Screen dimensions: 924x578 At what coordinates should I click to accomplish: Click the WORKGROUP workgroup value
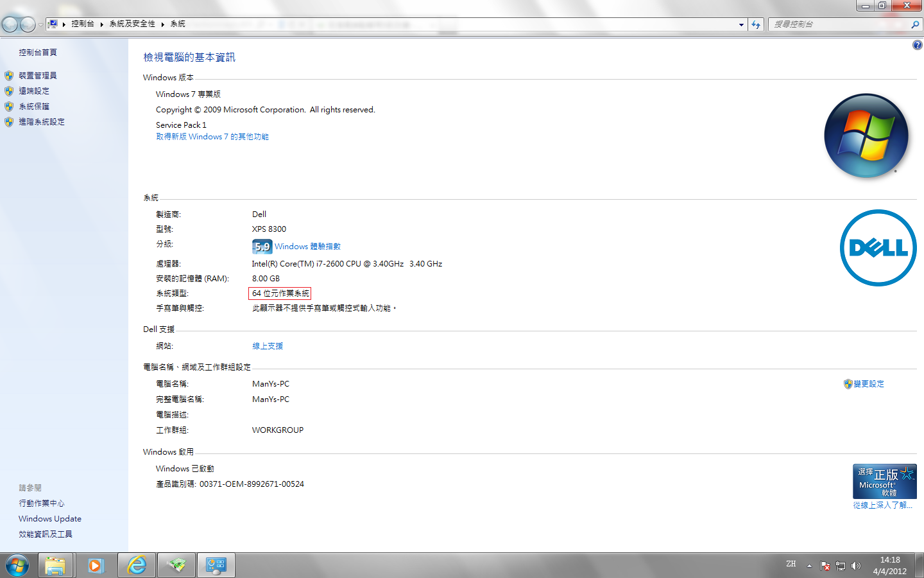pyautogui.click(x=278, y=430)
